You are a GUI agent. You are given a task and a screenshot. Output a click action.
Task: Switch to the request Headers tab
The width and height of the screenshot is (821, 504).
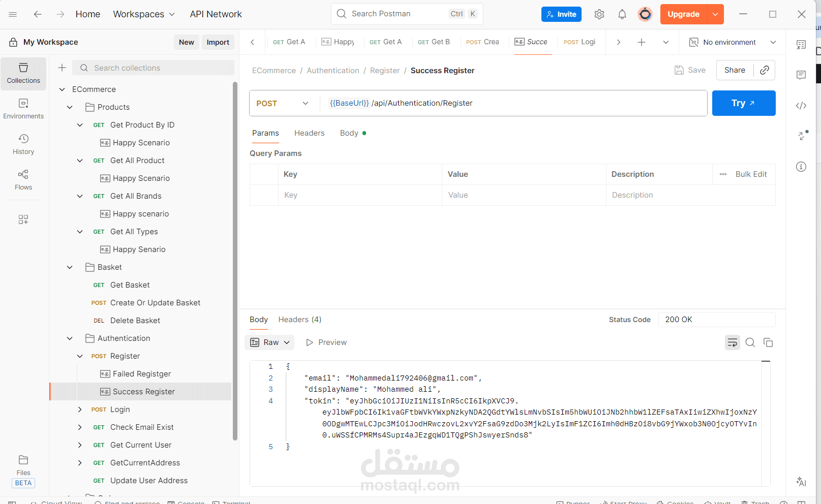(309, 133)
